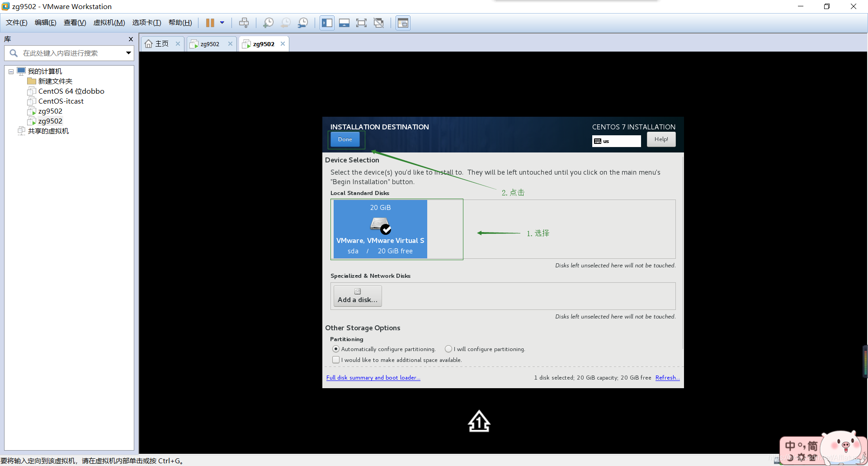Click the Add a disk... button
This screenshot has width=868, height=466.
tap(358, 296)
